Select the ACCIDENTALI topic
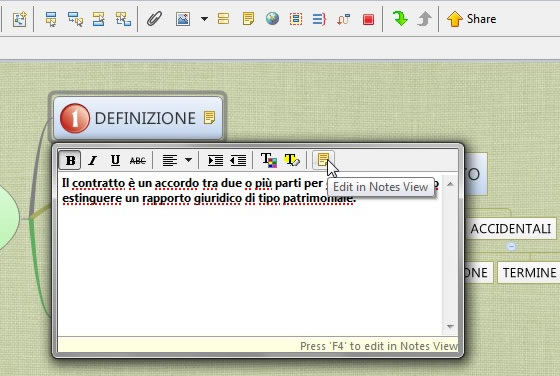 (511, 229)
